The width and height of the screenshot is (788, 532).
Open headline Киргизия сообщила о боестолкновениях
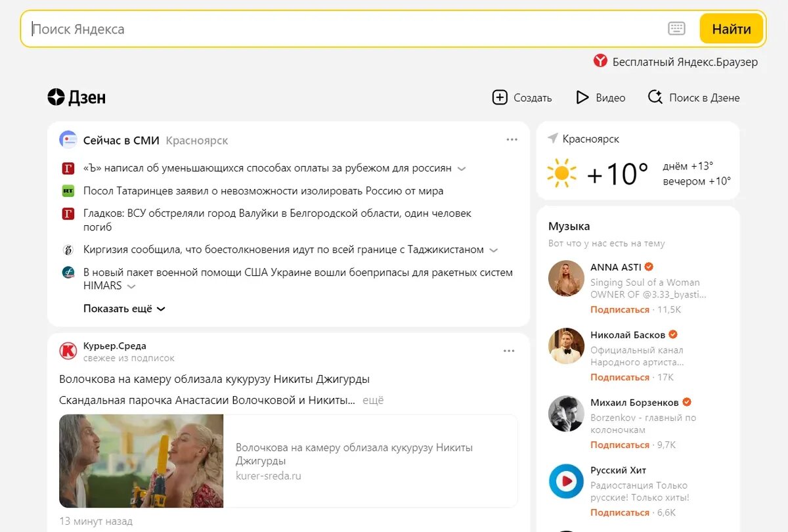(284, 250)
